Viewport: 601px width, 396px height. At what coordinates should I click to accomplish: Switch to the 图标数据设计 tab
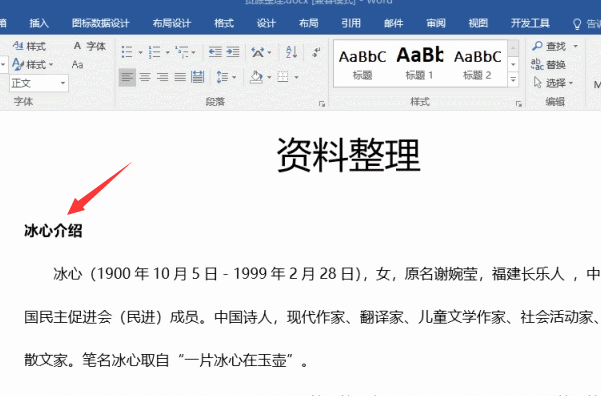click(100, 23)
